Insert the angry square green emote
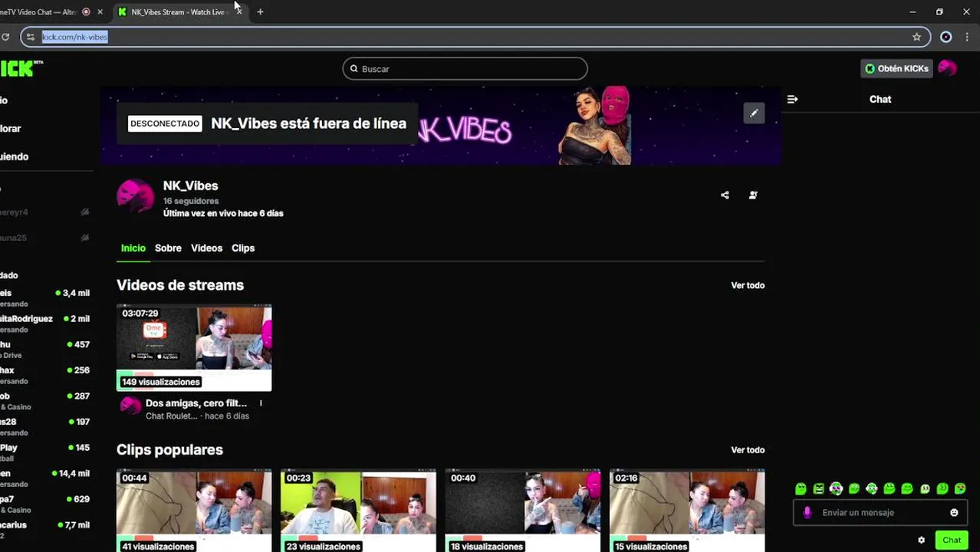The image size is (980, 552). (818, 488)
